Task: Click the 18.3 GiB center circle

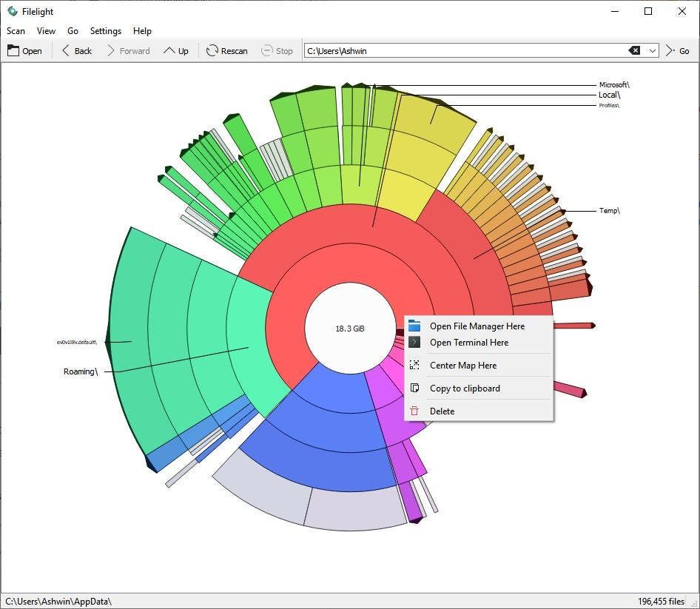Action: pos(350,328)
